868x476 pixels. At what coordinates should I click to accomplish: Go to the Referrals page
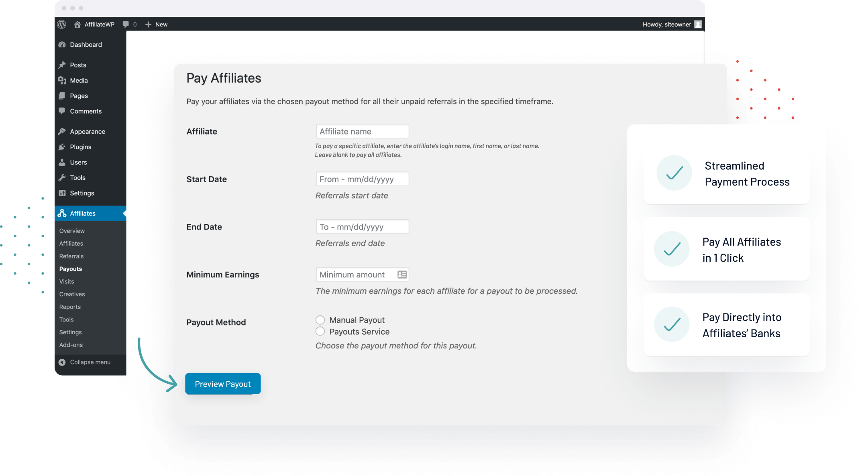click(x=71, y=256)
